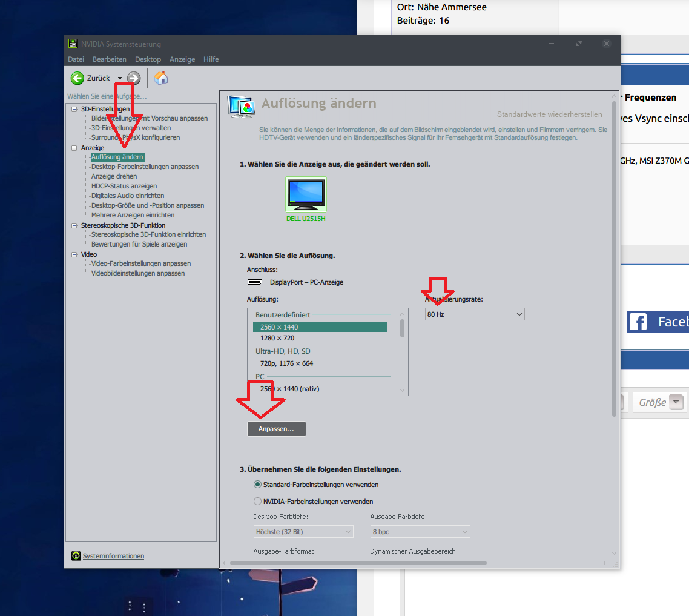Open the home icon in the toolbar

(161, 78)
